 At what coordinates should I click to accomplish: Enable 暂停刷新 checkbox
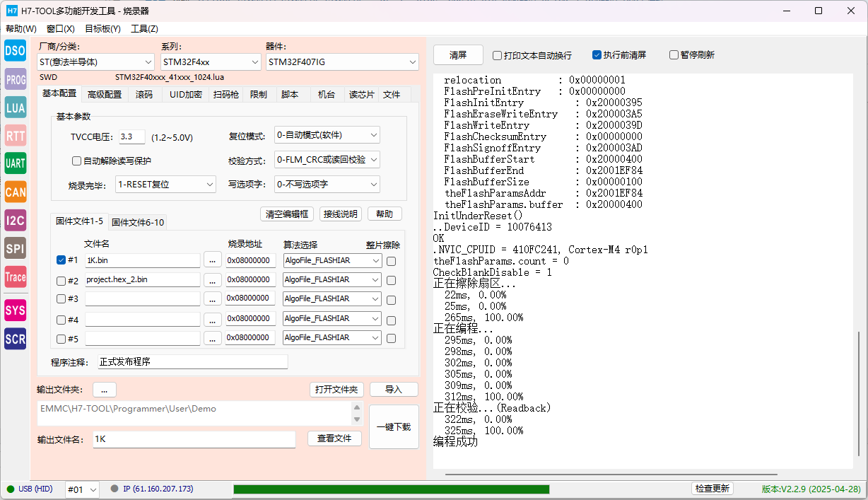[674, 55]
